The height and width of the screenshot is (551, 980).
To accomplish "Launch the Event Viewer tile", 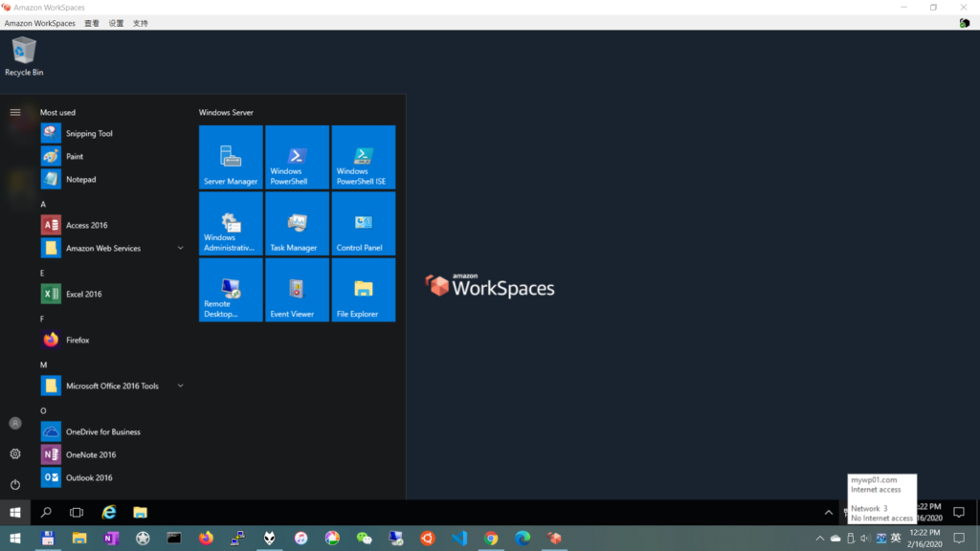I will 297,290.
